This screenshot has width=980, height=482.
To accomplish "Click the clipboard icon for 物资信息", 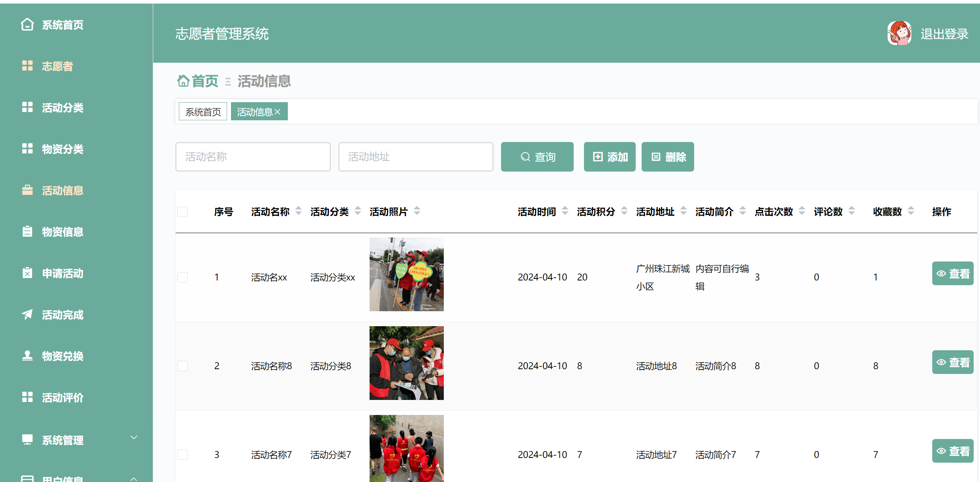I will tap(27, 232).
